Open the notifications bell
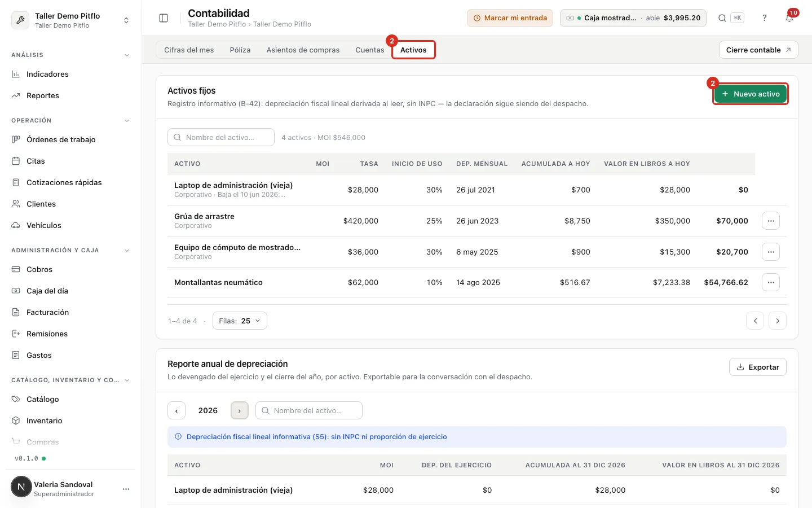The width and height of the screenshot is (812, 508). [789, 18]
